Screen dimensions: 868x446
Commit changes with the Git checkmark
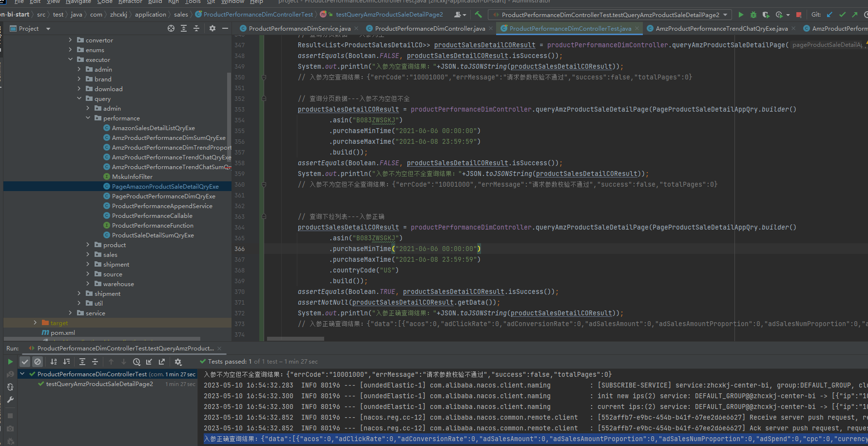tap(842, 15)
